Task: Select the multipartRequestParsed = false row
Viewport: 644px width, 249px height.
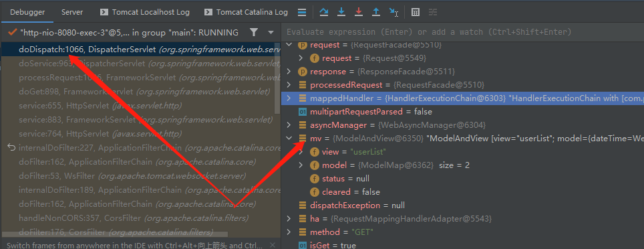Action: point(463,112)
